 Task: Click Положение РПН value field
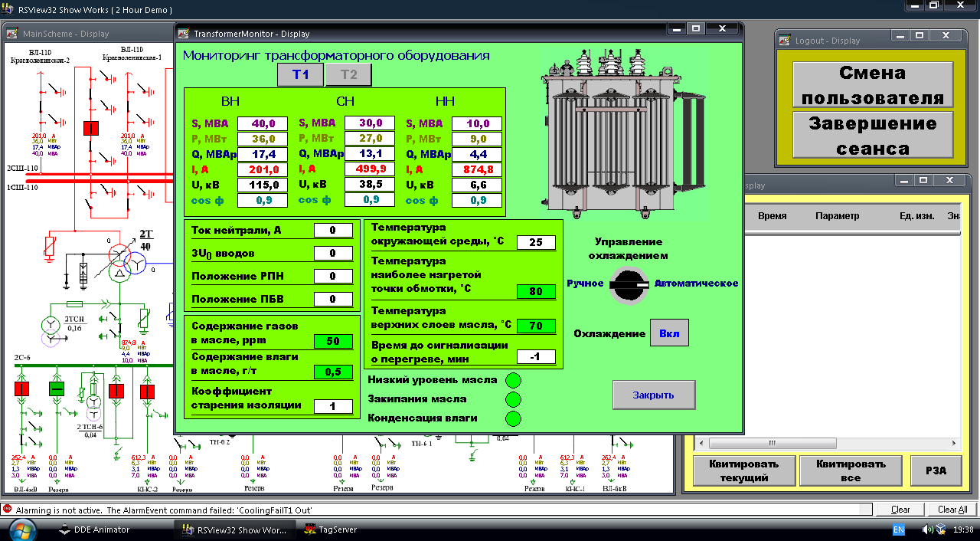[x=333, y=276]
